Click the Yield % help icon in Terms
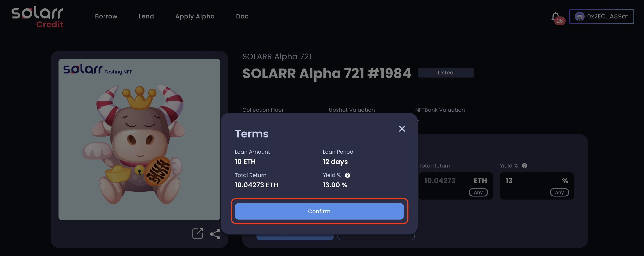Screen dimensions: 644x256 pyautogui.click(x=347, y=175)
